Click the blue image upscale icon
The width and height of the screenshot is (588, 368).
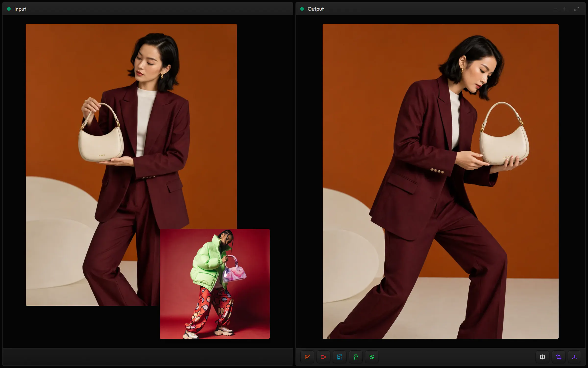coord(340,357)
